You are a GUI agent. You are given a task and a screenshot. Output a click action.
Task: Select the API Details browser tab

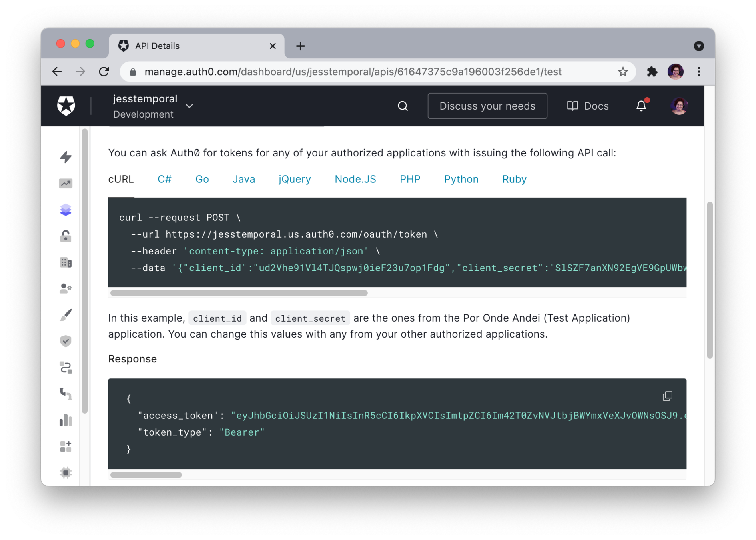pyautogui.click(x=197, y=46)
